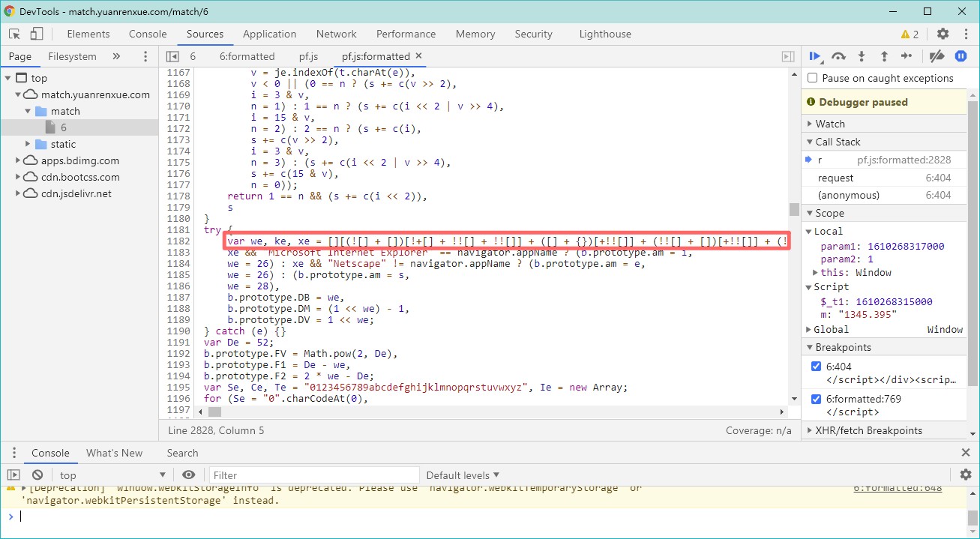Image resolution: width=980 pixels, height=539 pixels.
Task: Step over next function call
Action: [x=839, y=56]
